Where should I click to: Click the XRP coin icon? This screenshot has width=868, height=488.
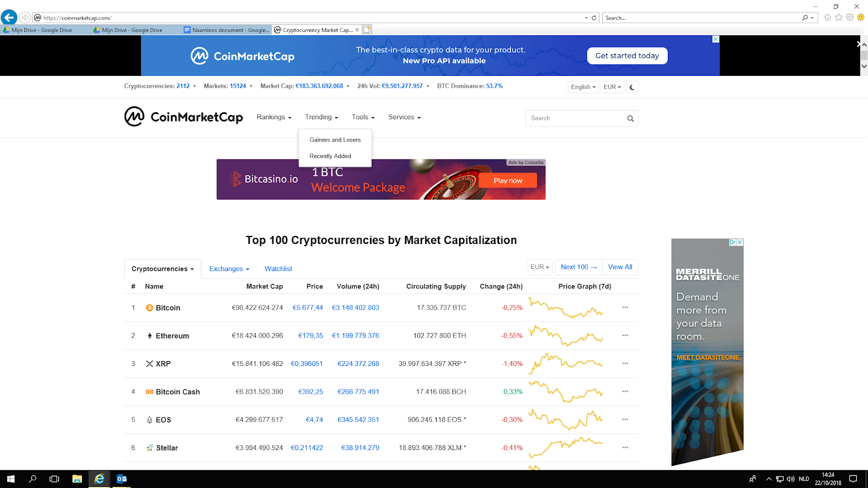(150, 364)
